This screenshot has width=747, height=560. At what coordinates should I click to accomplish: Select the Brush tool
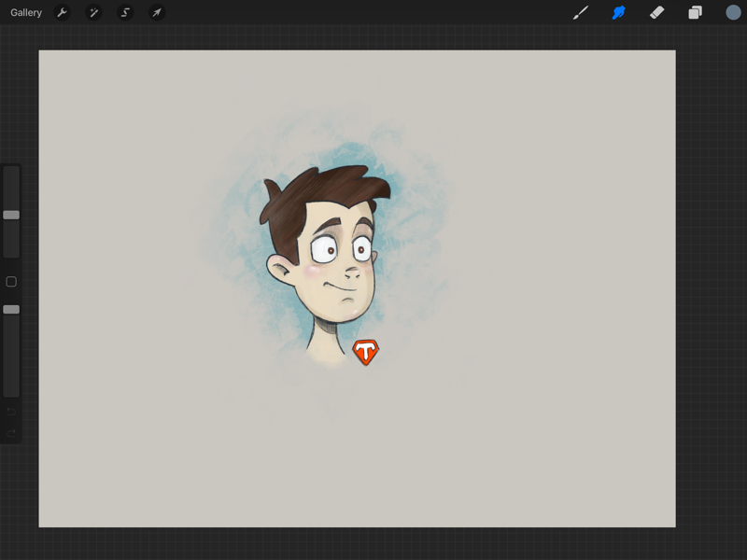tap(580, 13)
